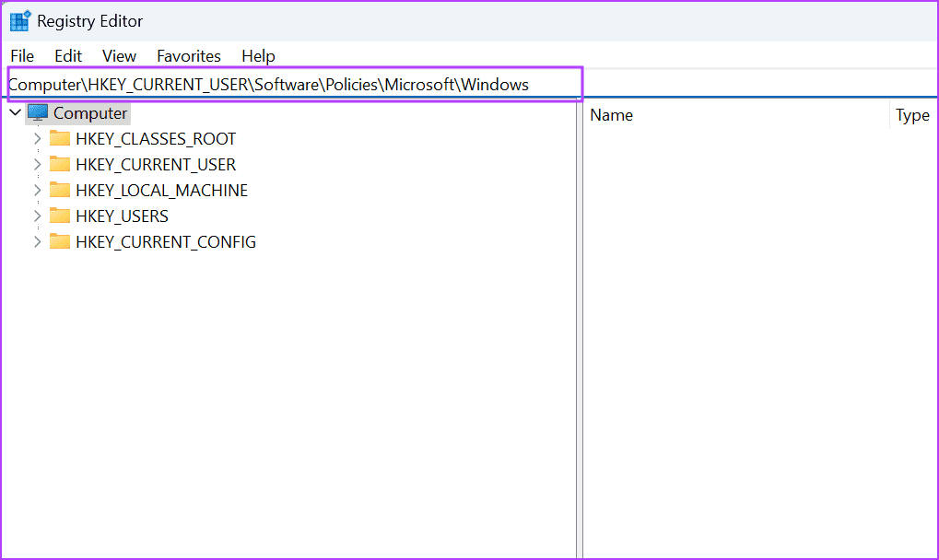Open the Favorites menu
The image size is (939, 560).
coord(189,56)
